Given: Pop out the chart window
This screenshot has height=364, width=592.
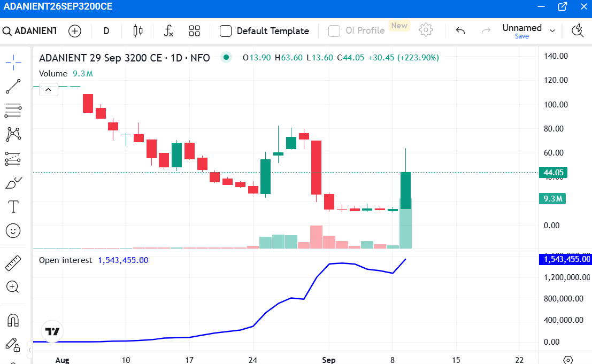Looking at the screenshot, I should tap(563, 6).
